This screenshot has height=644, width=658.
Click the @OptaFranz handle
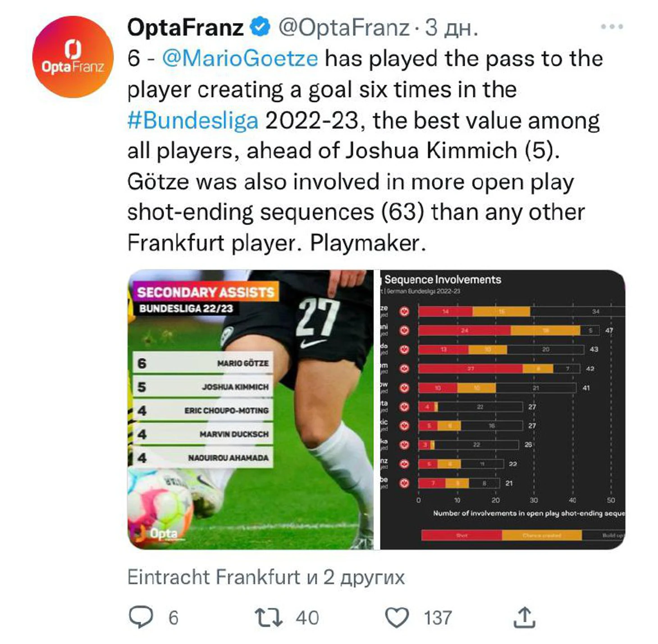click(x=344, y=27)
